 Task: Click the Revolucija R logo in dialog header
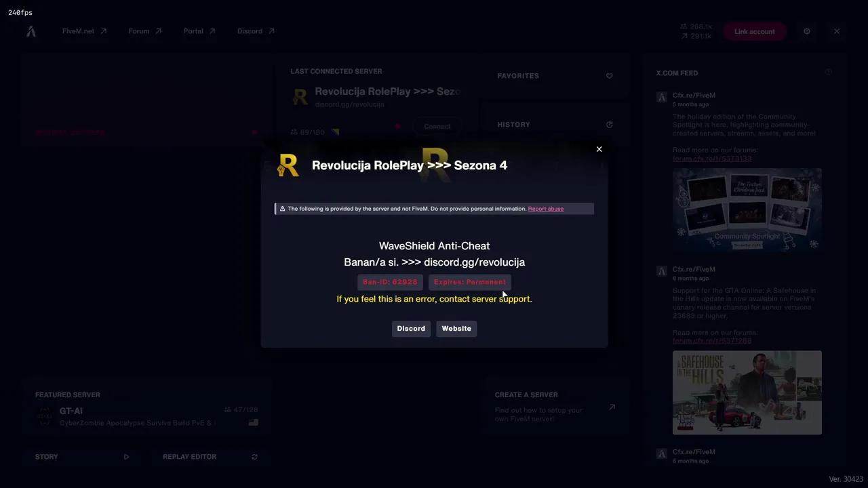[x=288, y=165]
